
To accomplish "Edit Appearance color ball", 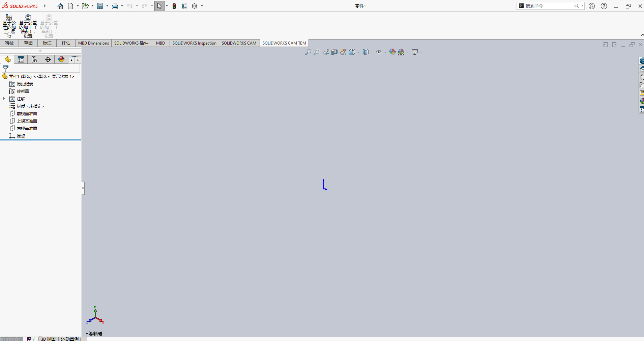I will pyautogui.click(x=392, y=52).
